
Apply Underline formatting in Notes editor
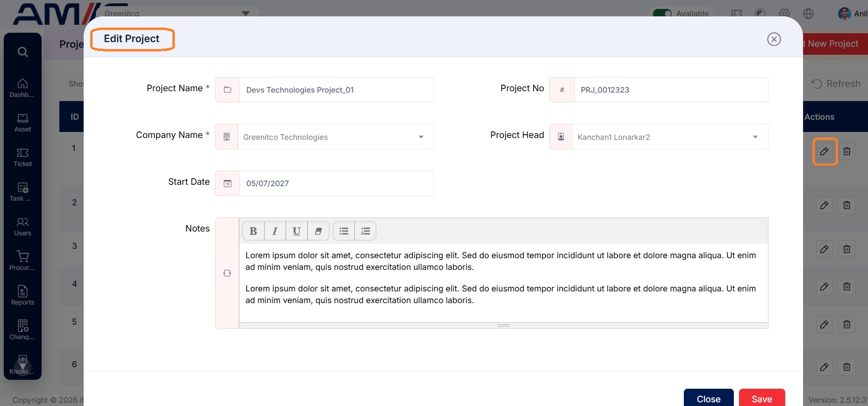pos(296,231)
